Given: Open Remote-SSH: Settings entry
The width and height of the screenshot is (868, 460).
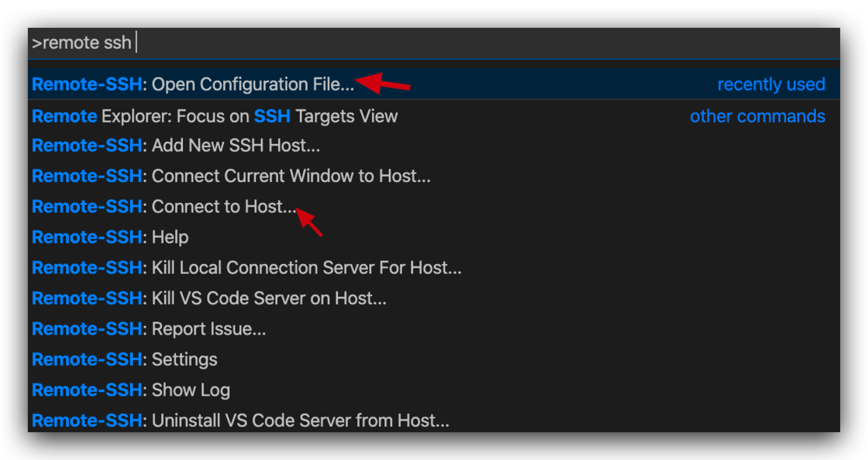Looking at the screenshot, I should point(124,359).
